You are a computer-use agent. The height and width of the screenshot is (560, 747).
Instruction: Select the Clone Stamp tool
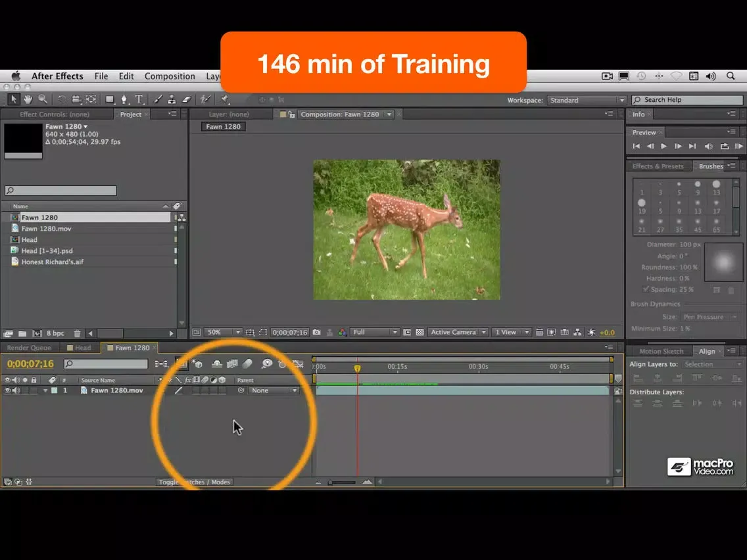[172, 99]
